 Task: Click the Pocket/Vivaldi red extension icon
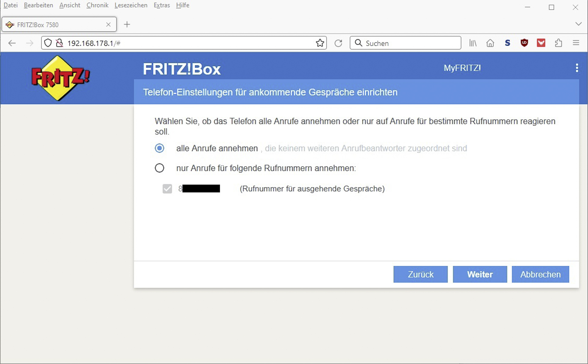click(541, 43)
